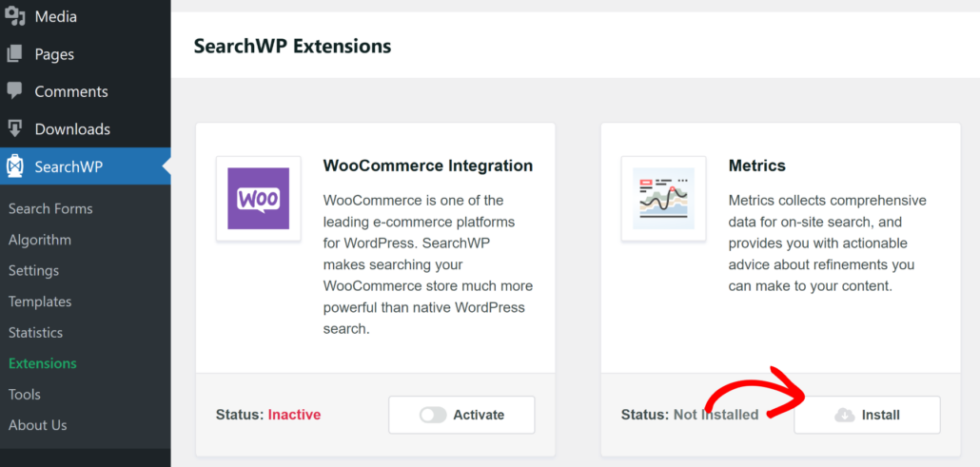Toggle the Activate switch for WooCommerce Integration
980x467 pixels.
click(x=433, y=415)
